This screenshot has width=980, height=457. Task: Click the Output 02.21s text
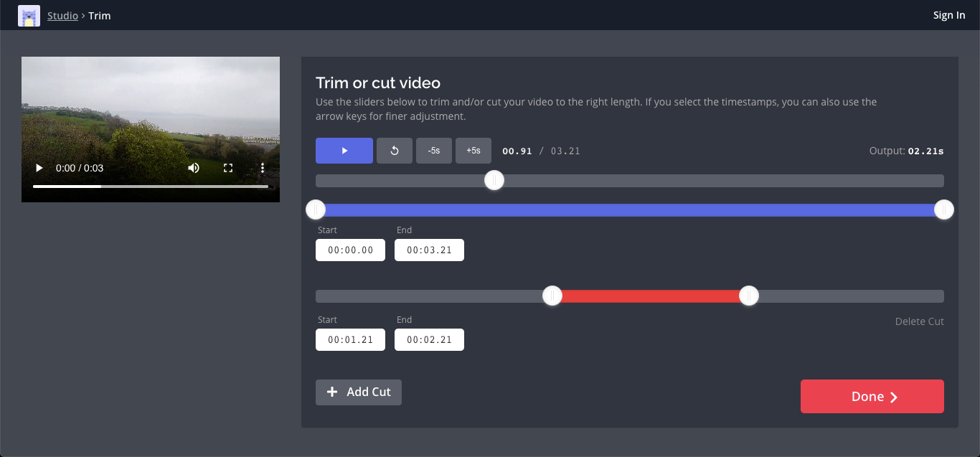point(906,151)
